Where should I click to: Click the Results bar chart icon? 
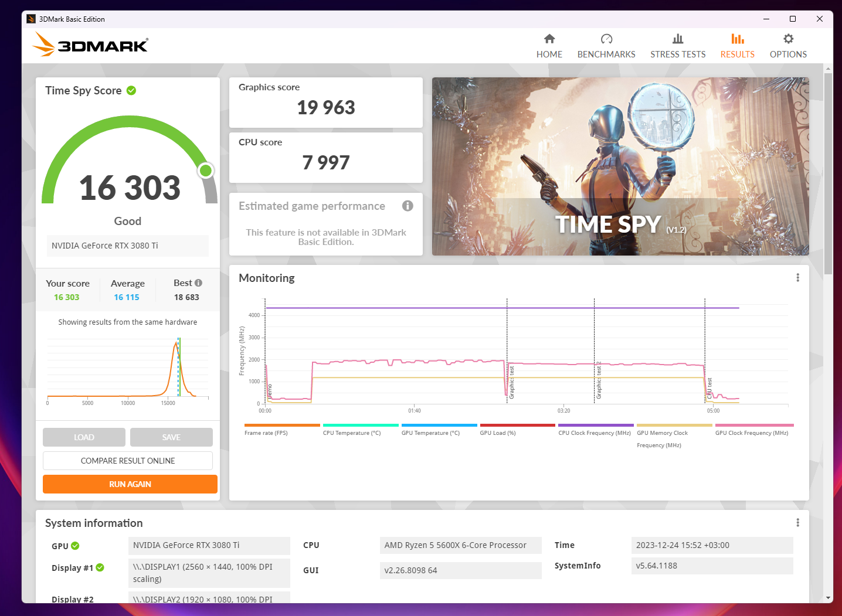(x=737, y=39)
